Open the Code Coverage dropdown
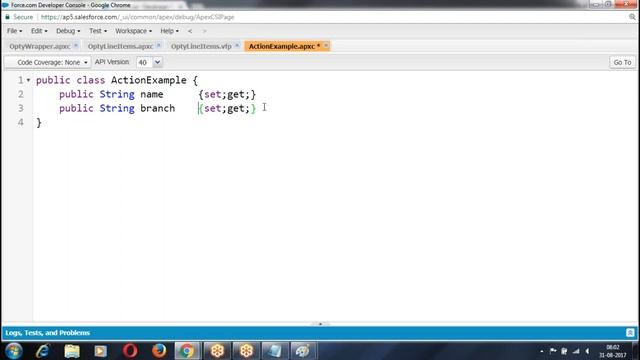 48,62
